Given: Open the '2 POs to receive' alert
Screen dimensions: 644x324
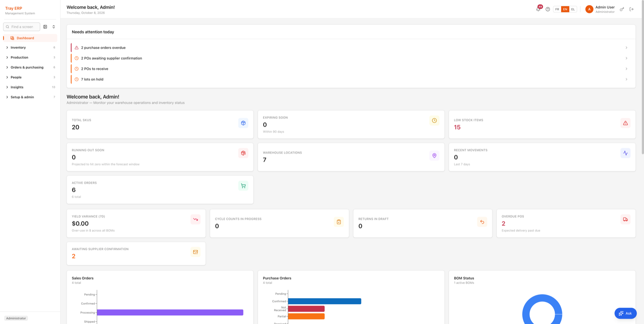Looking at the screenshot, I should point(351,69).
